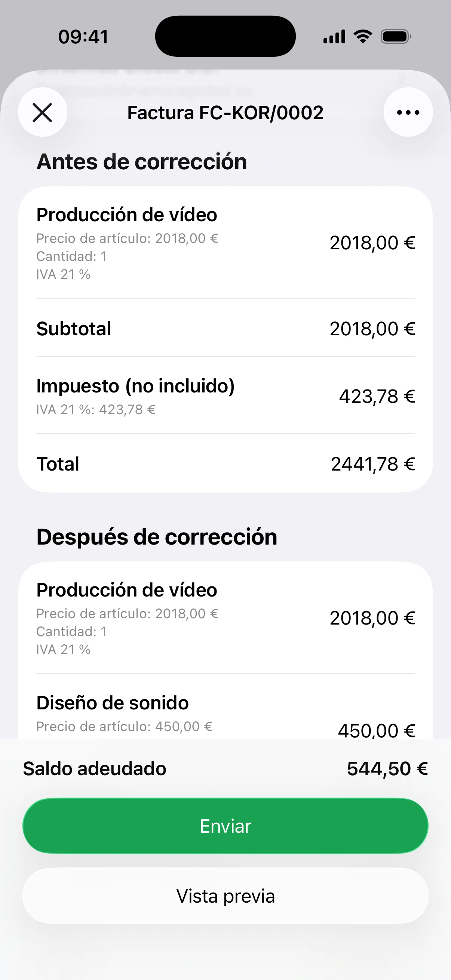This screenshot has height=980, width=451.
Task: Tap the Total 2441,78 € row
Action: click(225, 464)
